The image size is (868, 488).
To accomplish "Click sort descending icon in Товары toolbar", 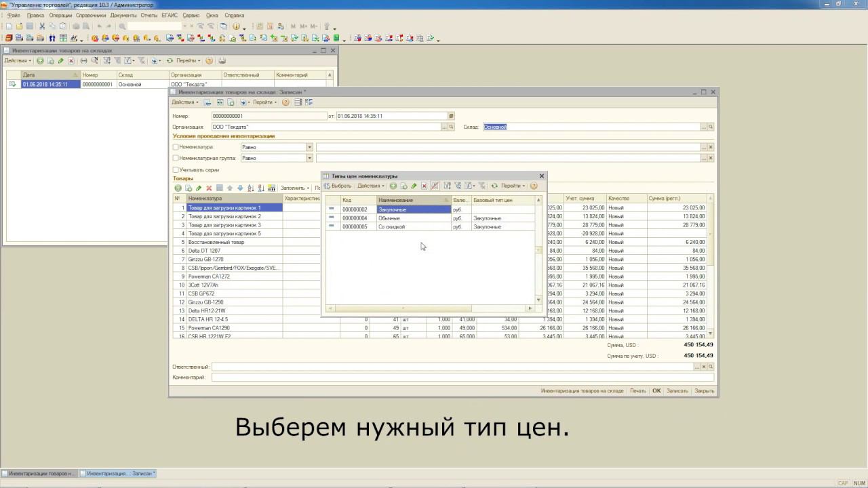I will click(x=261, y=188).
